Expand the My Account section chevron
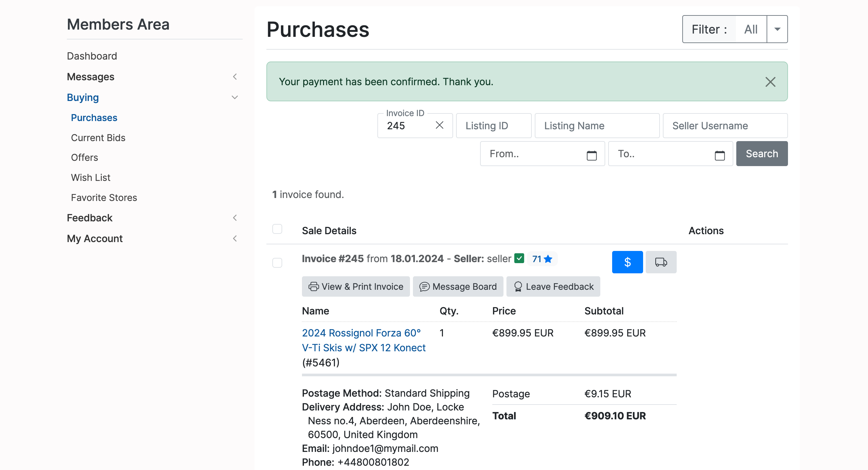 235,238
